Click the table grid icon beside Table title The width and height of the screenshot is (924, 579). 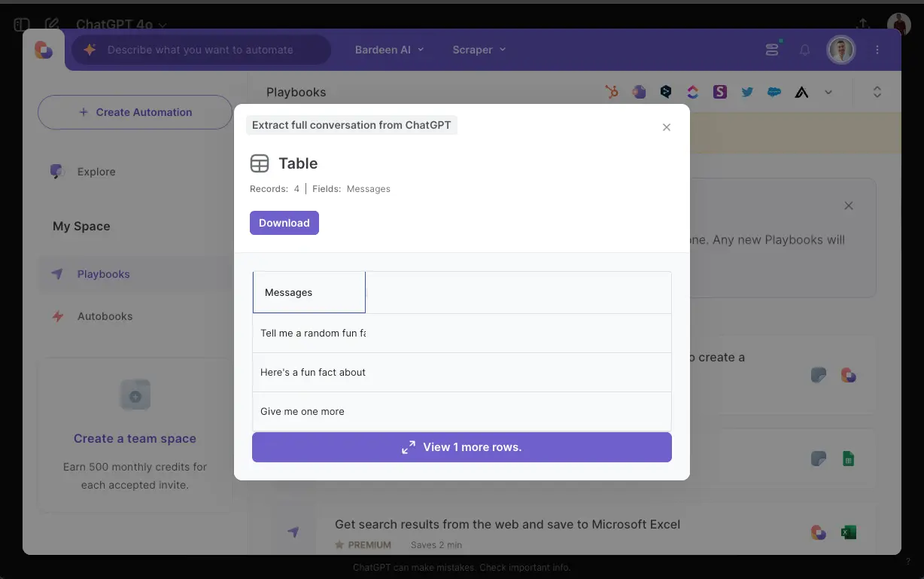260,163
